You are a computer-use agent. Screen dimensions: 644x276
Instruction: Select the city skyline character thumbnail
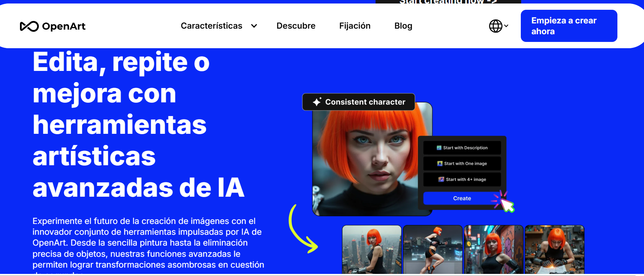(372, 249)
